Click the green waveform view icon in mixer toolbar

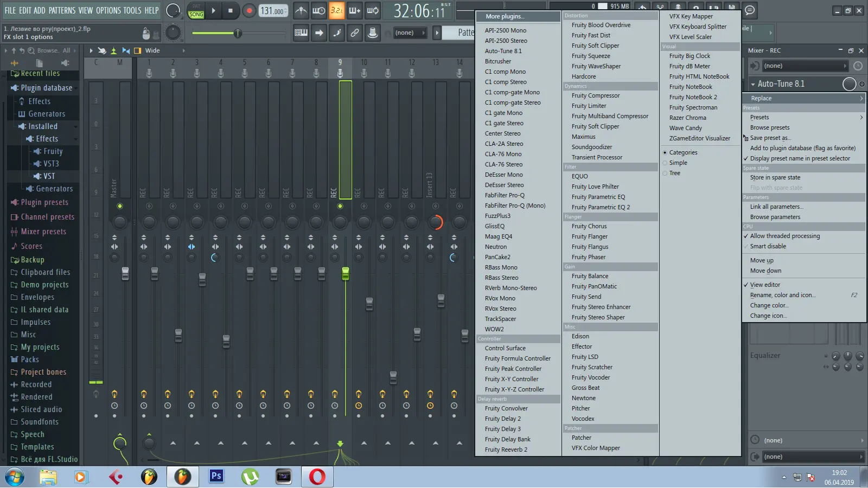tap(114, 50)
